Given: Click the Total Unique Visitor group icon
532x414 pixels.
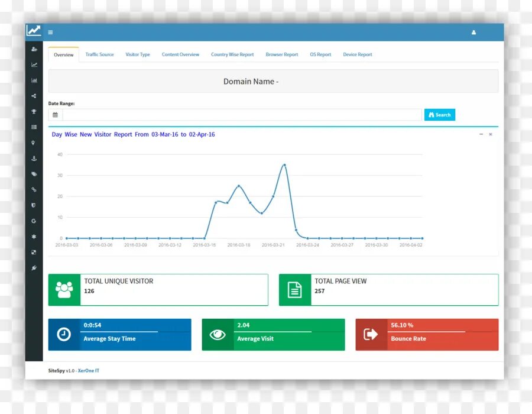Looking at the screenshot, I should pos(64,290).
